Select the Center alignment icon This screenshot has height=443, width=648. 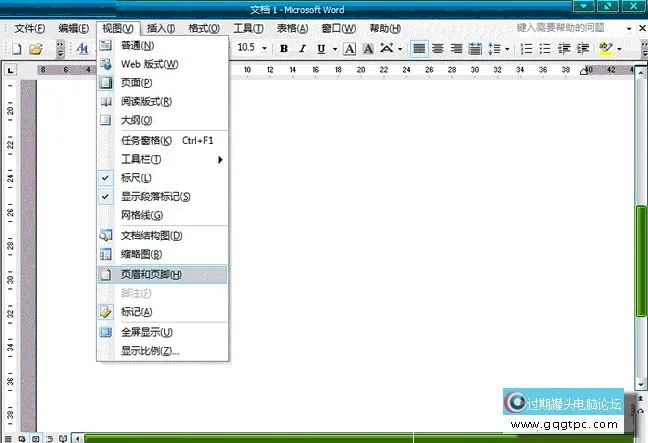[x=438, y=49]
